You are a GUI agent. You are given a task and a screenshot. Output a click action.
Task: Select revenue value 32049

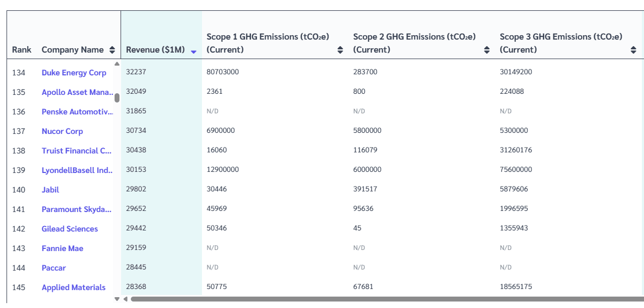[x=136, y=92]
